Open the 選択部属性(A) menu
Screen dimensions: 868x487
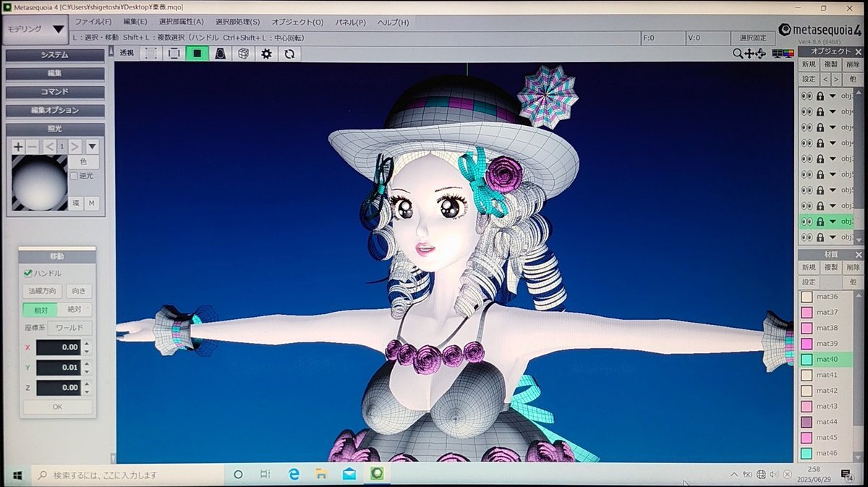pos(182,22)
